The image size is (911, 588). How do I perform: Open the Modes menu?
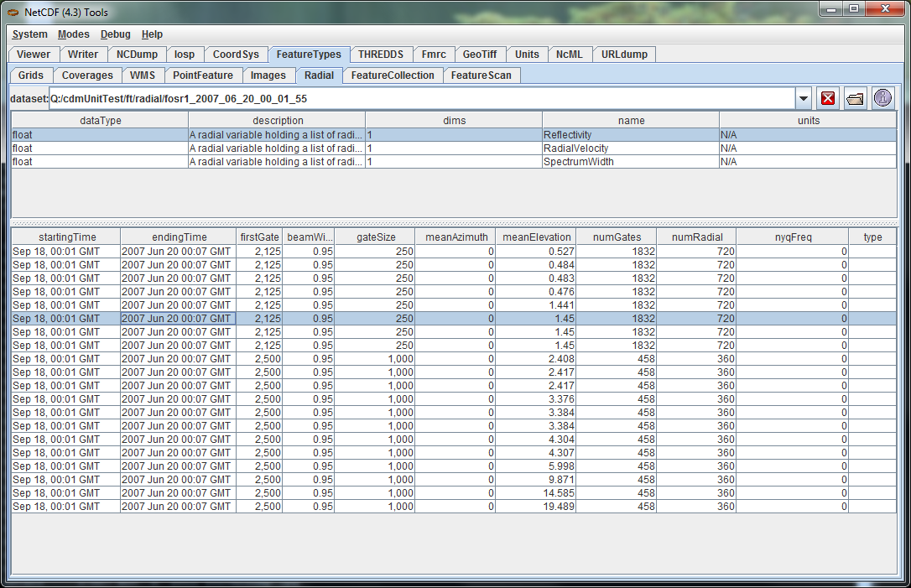(73, 34)
